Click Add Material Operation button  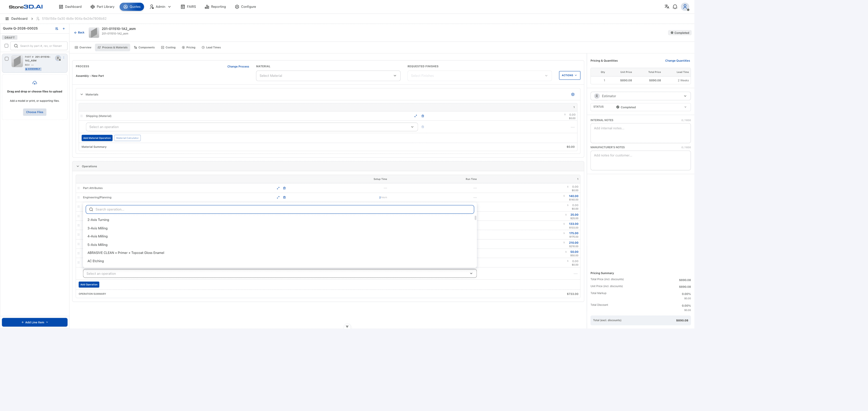tap(97, 138)
